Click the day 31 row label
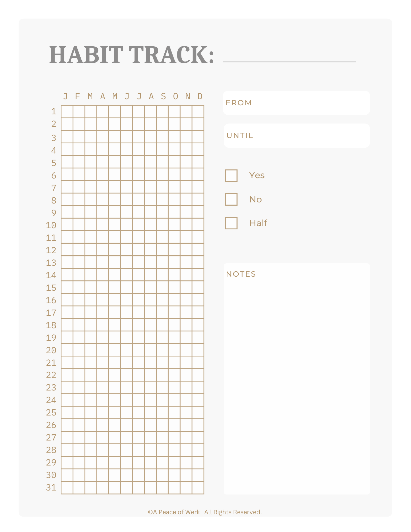The width and height of the screenshot is (411, 532). tap(51, 487)
